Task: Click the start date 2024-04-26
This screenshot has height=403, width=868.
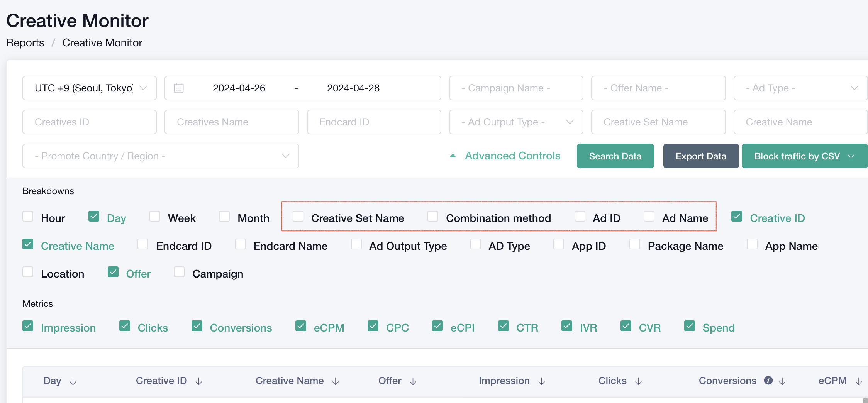Action: point(239,88)
